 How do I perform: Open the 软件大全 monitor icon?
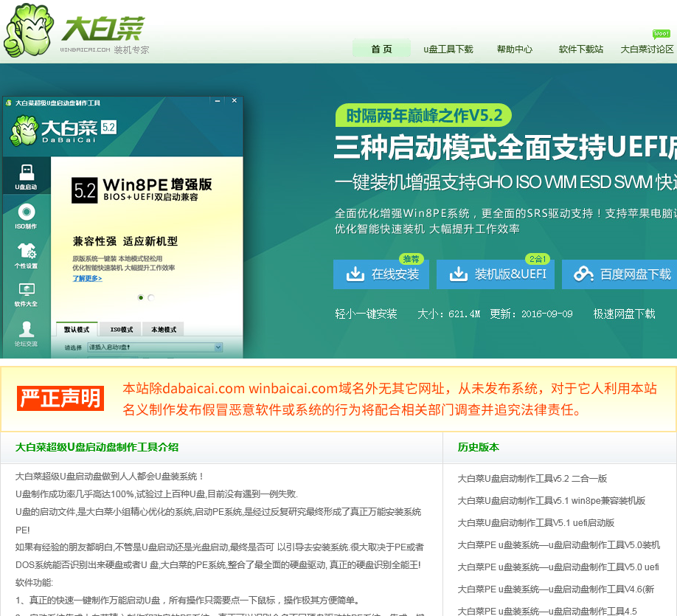pyautogui.click(x=27, y=295)
